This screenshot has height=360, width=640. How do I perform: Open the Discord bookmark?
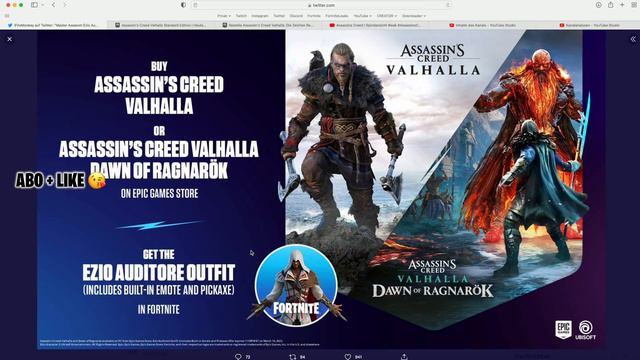pyautogui.click(x=296, y=16)
